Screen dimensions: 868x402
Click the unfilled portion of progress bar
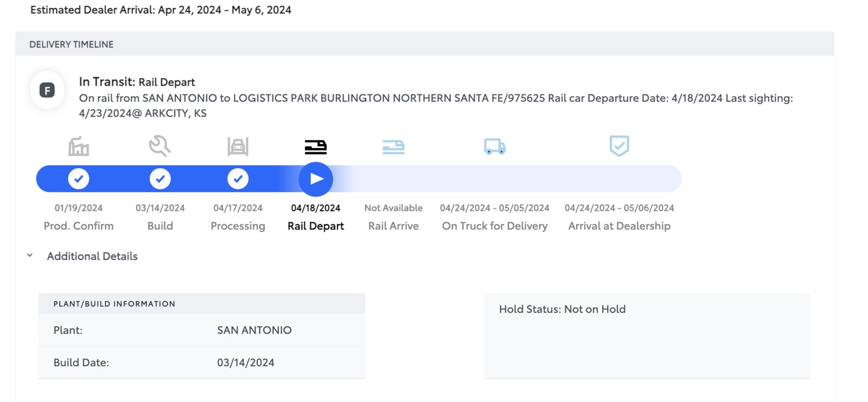(x=507, y=178)
